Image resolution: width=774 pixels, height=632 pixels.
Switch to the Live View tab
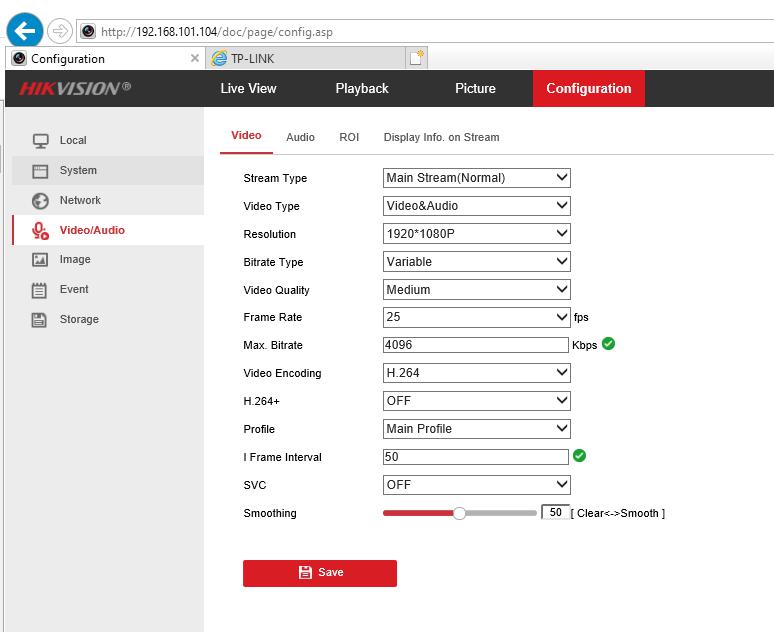click(x=248, y=89)
